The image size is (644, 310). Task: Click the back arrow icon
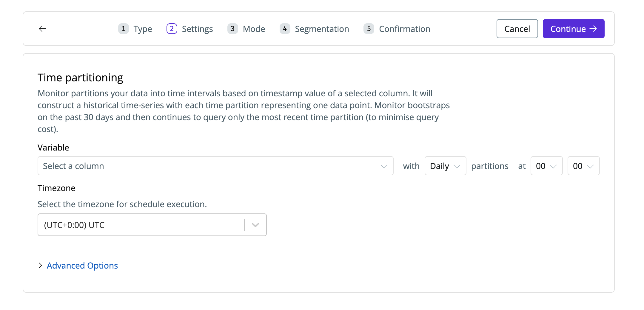click(x=43, y=29)
